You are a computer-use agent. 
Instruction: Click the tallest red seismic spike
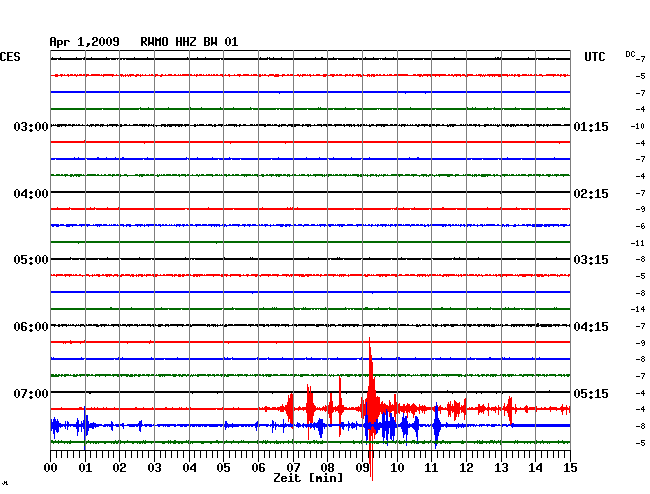[x=371, y=408]
